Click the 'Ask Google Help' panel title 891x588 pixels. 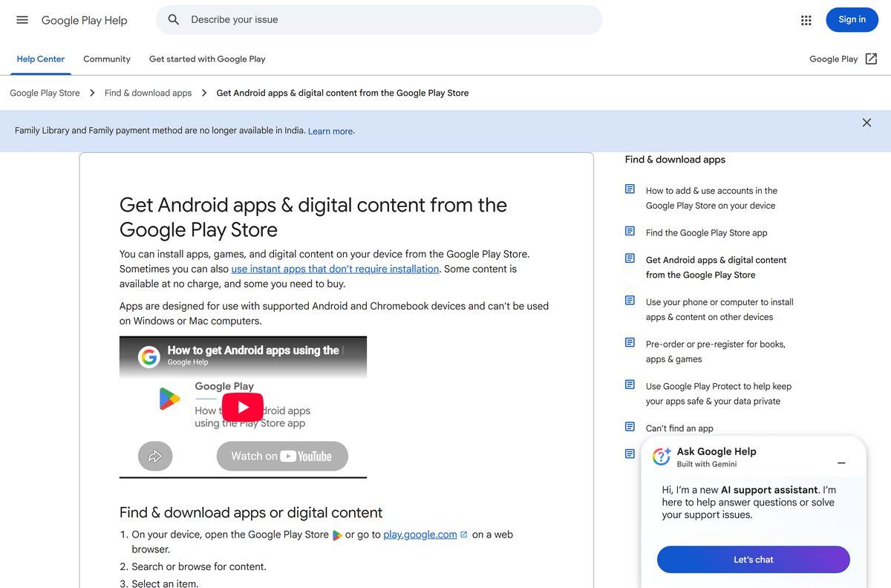(716, 451)
